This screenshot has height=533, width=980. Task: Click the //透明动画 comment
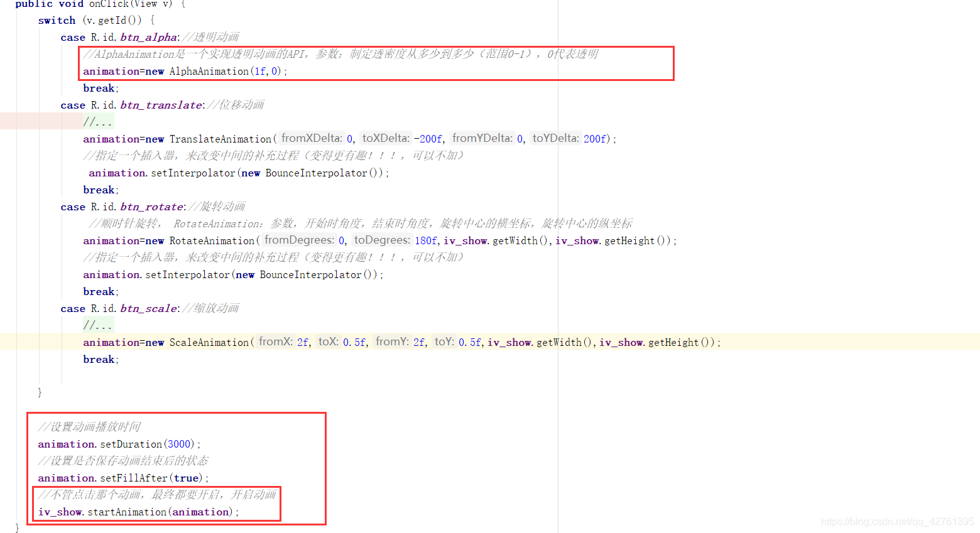(210, 37)
